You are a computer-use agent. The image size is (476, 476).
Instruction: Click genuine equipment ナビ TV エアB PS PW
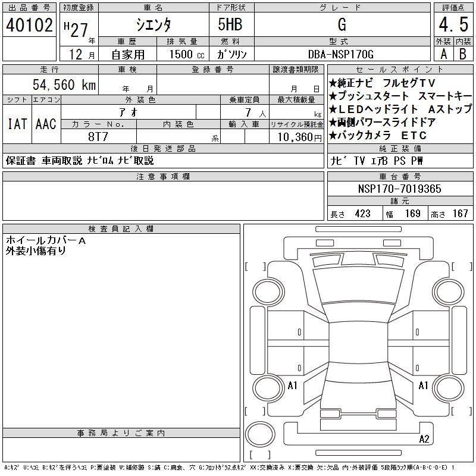coord(377,161)
